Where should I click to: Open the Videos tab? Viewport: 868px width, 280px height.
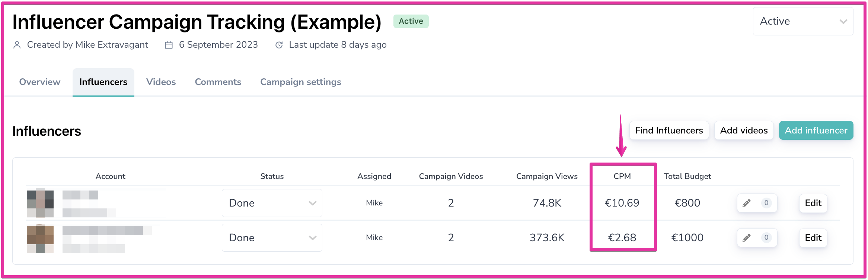161,82
